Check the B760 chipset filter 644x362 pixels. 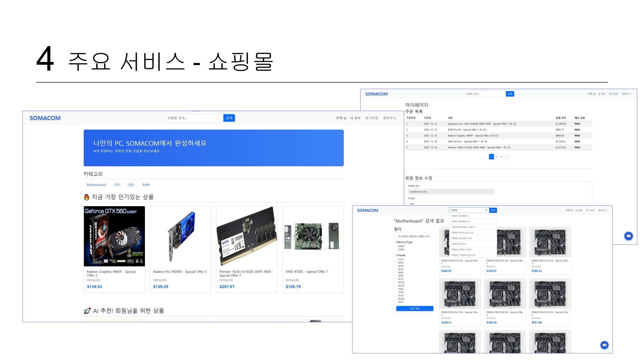pos(398,276)
